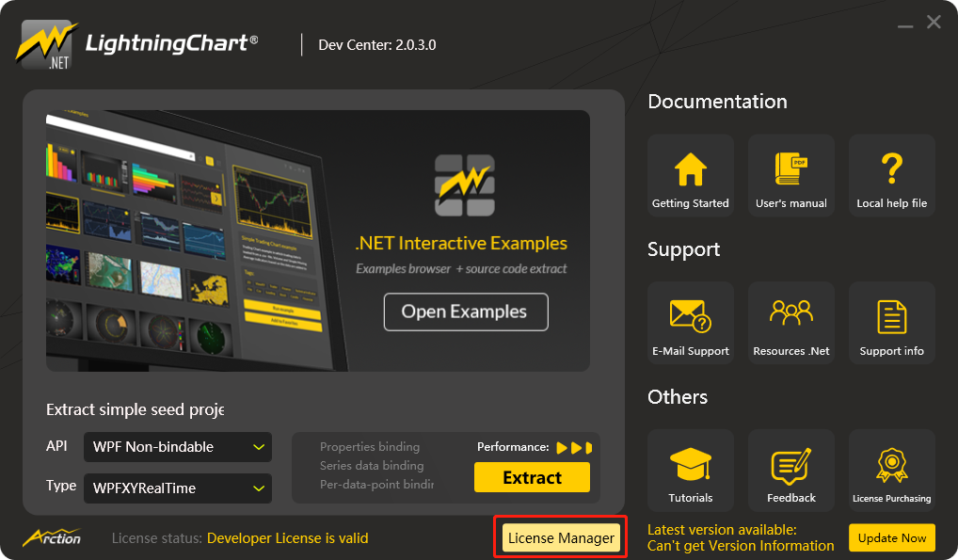Click the yellow Extract button
The height and width of the screenshot is (560, 958).
(x=532, y=477)
